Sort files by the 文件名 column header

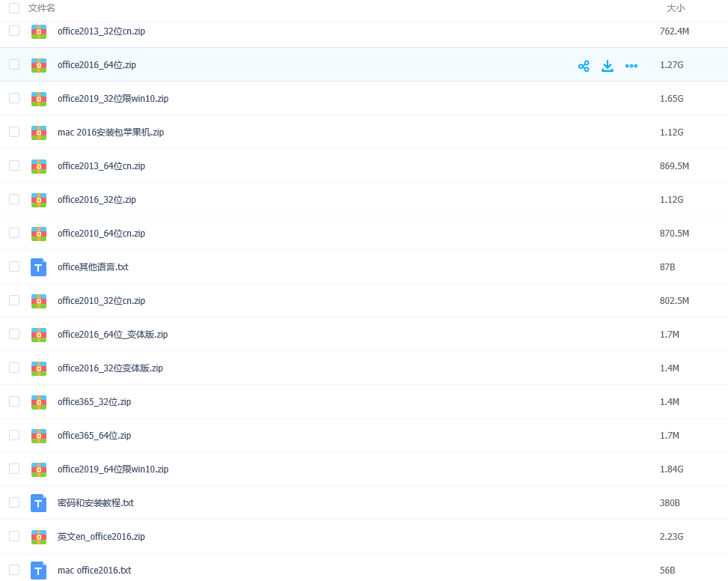point(42,8)
